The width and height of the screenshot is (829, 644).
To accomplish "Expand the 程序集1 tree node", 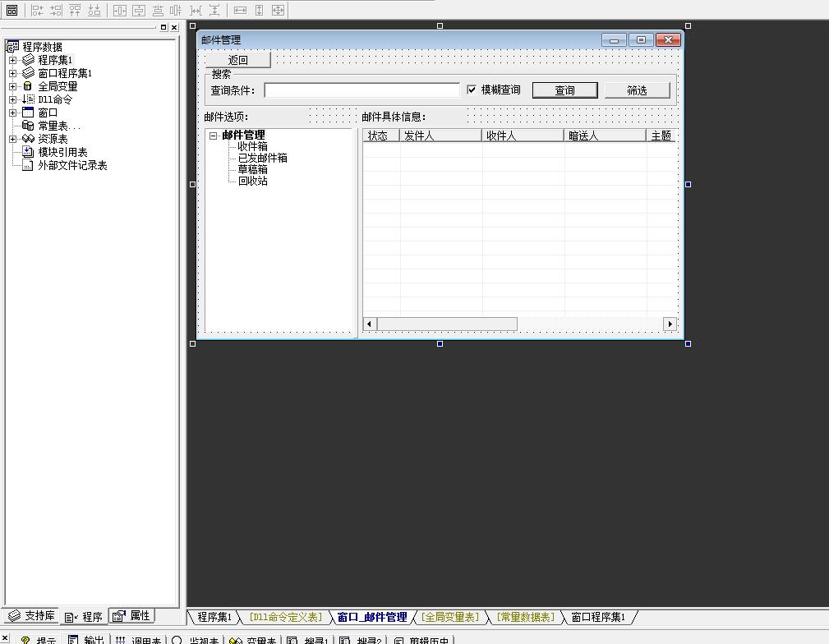I will [x=12, y=60].
